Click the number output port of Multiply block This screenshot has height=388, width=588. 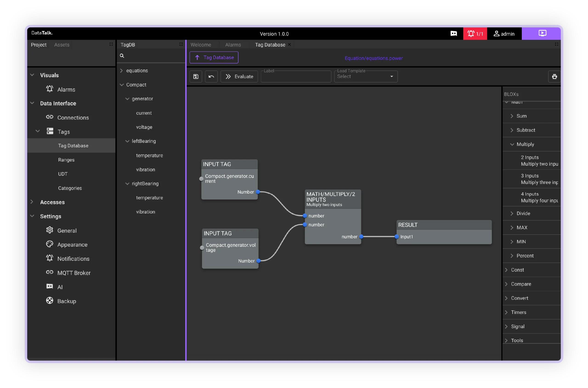[x=361, y=237]
